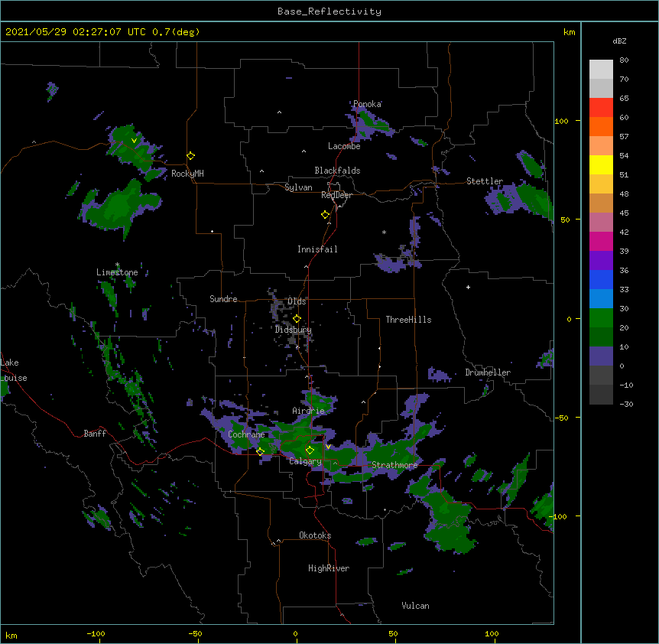The image size is (659, 644).
Task: Click the ThreeHills label
Action: click(x=408, y=320)
